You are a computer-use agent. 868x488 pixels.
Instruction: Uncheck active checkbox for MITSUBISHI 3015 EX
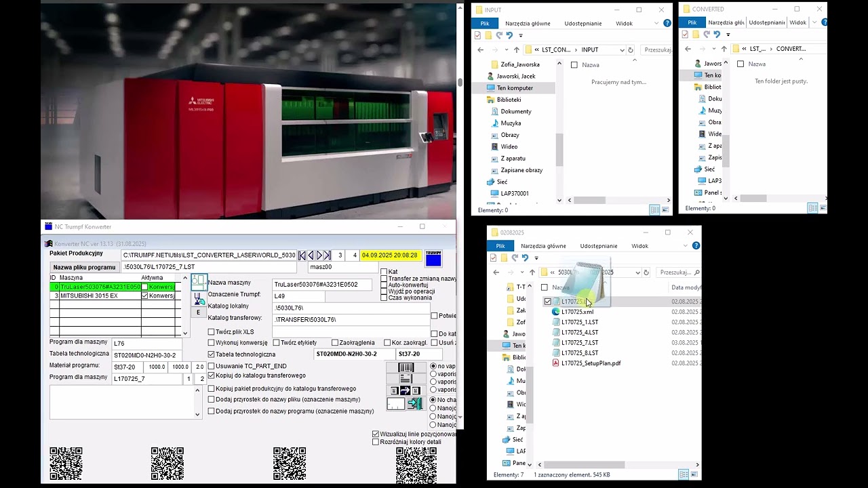coord(144,296)
